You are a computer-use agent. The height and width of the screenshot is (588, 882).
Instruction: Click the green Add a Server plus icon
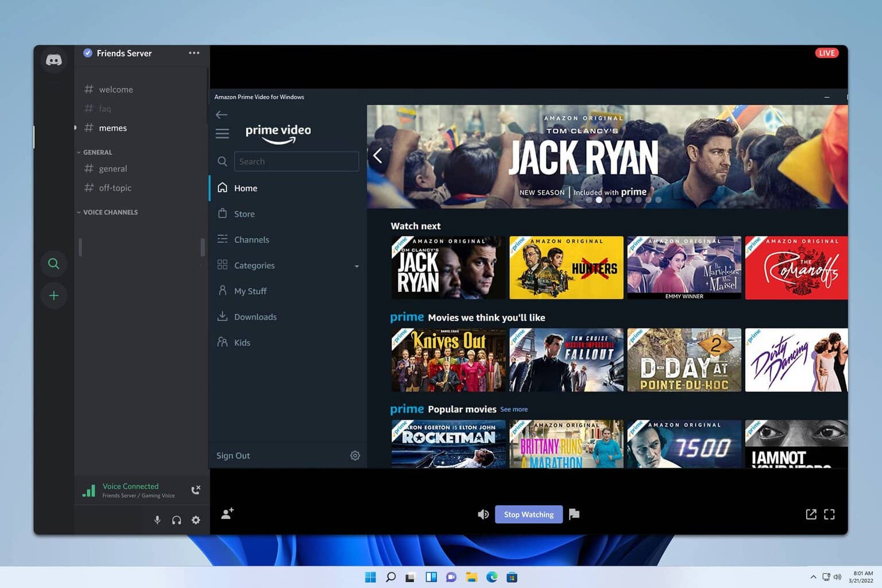53,296
